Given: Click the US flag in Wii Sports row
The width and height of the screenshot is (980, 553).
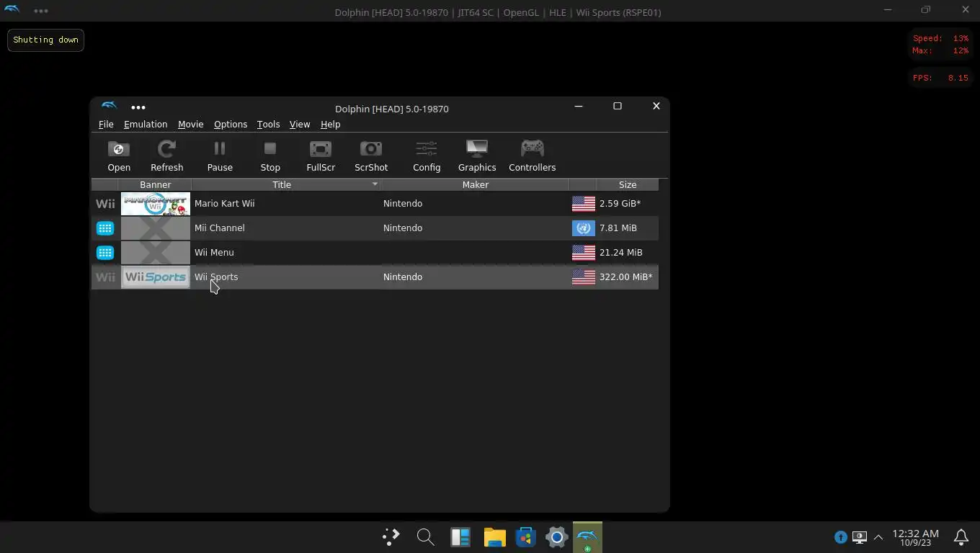Looking at the screenshot, I should [584, 277].
